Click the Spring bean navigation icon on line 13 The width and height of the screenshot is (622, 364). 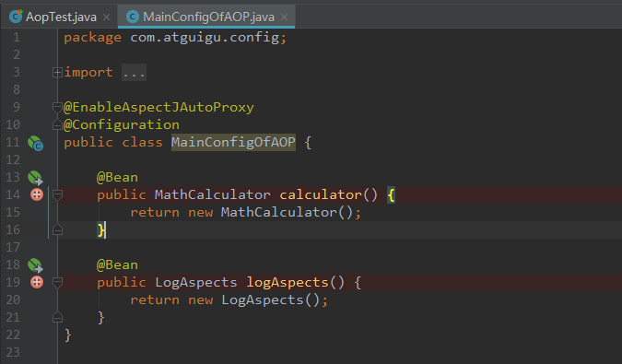35,178
